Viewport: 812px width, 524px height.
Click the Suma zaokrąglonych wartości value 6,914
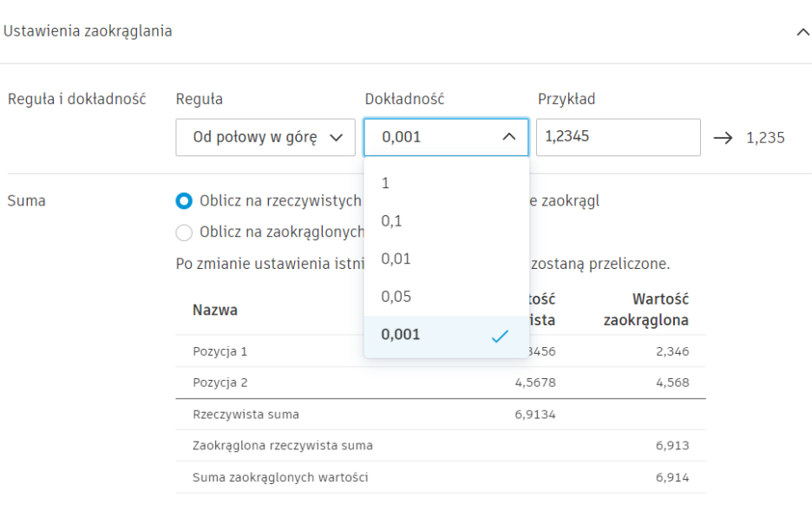point(672,477)
